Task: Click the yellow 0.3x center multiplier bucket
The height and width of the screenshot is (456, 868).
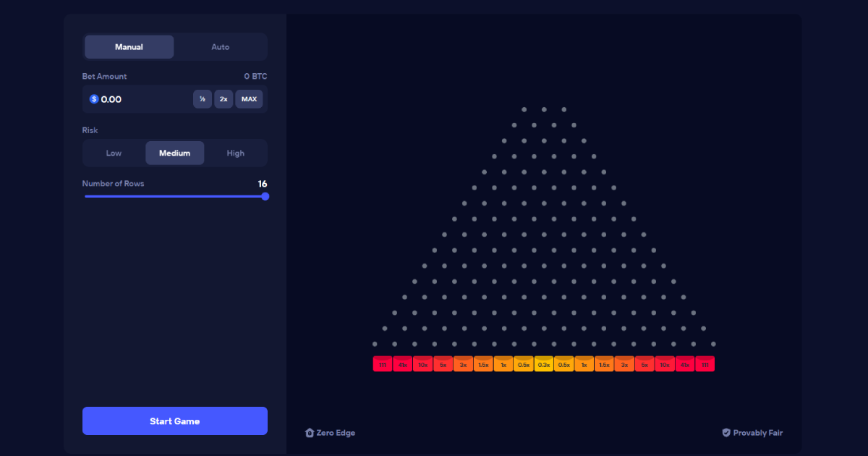Action: click(x=544, y=364)
